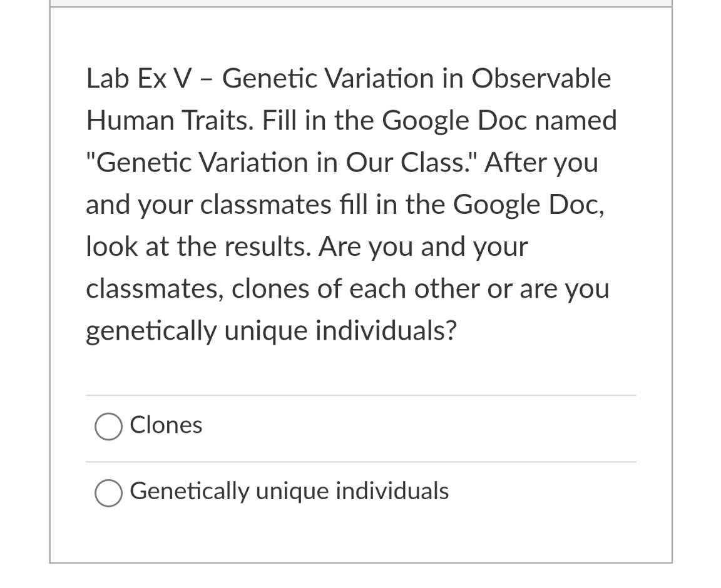Click the divider above the Clones option
The height and width of the screenshot is (588, 721).
[x=361, y=394]
